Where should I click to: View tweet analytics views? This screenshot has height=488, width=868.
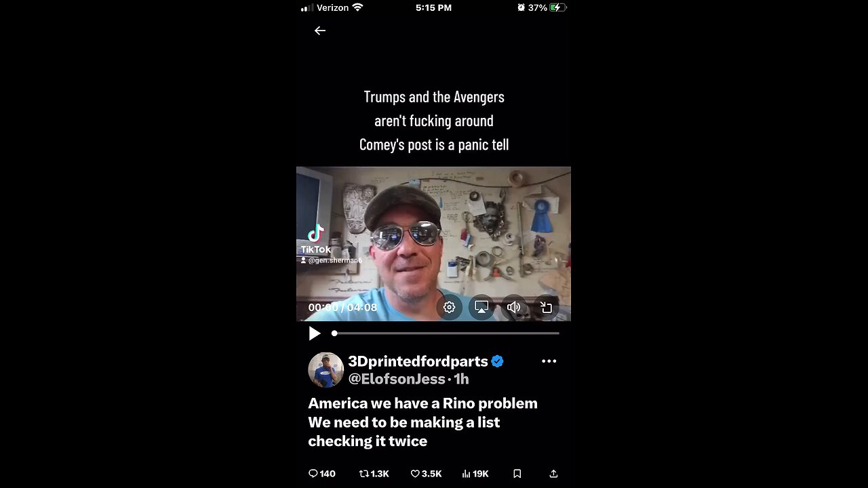(x=475, y=474)
